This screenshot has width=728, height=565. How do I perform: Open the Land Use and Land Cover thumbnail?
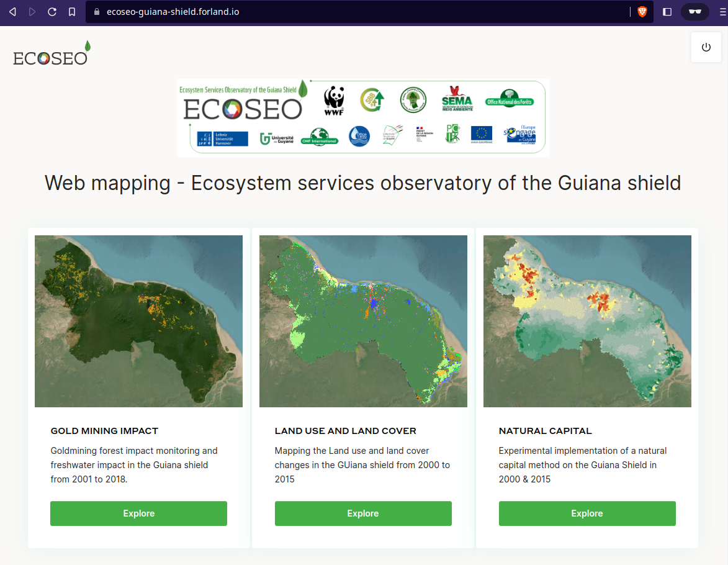363,321
